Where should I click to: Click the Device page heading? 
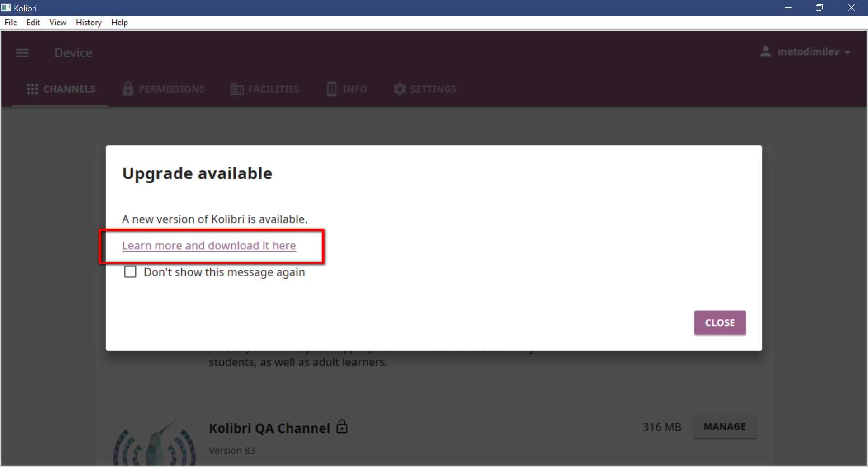(73, 53)
